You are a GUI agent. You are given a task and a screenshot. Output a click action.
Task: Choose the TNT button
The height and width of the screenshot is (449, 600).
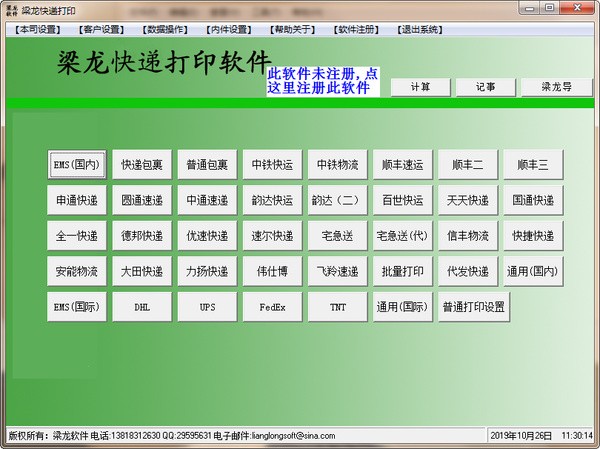pyautogui.click(x=338, y=307)
